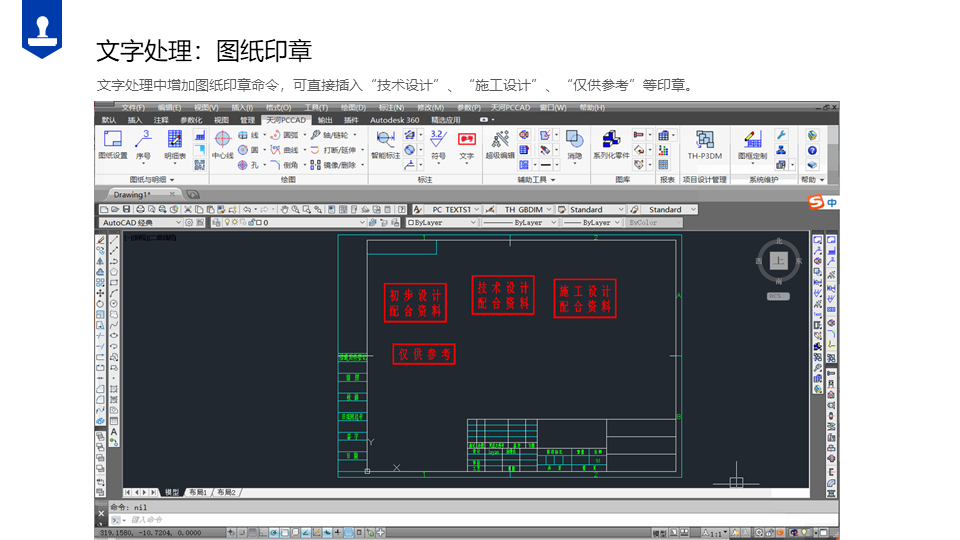Open the 1:1 annotation scale menu

[x=714, y=533]
